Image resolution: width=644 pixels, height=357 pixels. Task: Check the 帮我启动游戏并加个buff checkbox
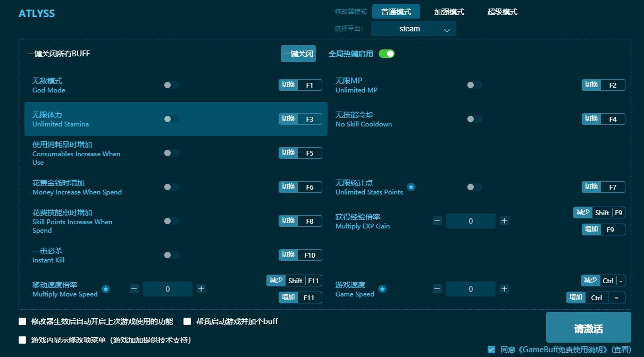(x=187, y=321)
